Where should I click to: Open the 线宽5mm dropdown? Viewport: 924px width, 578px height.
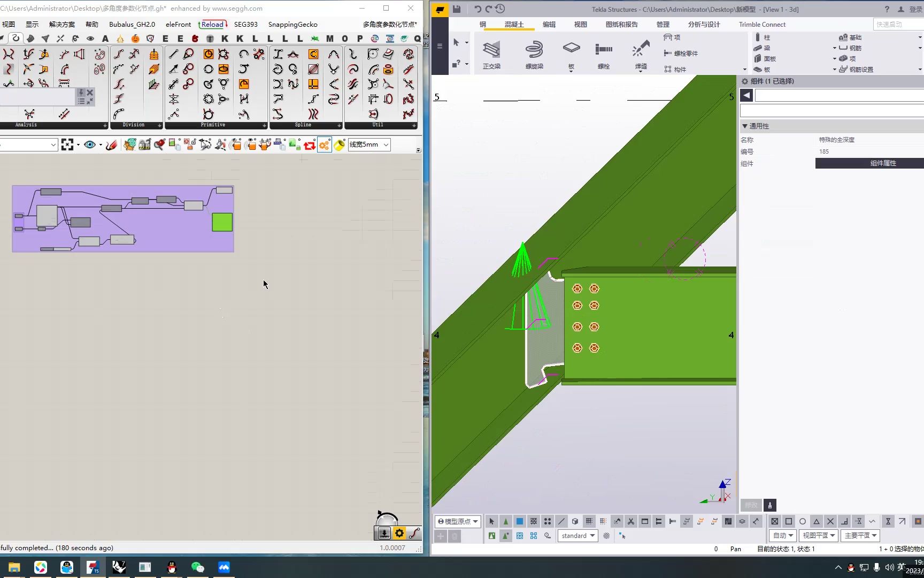coord(369,144)
